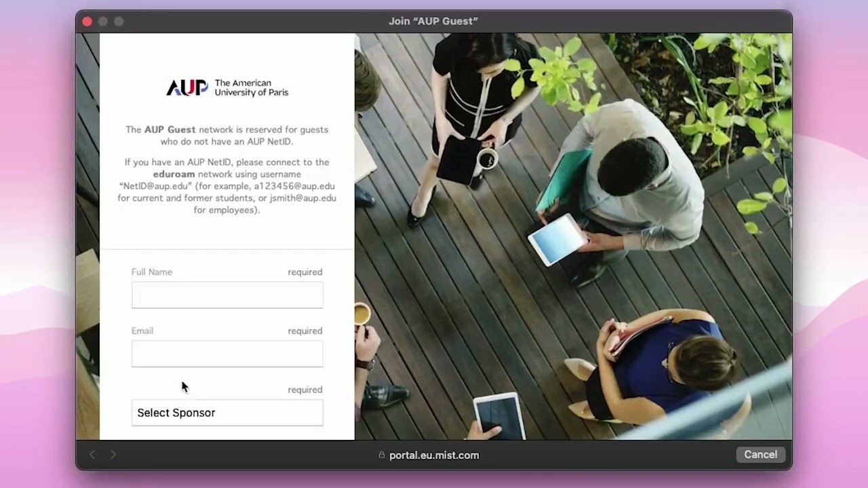The width and height of the screenshot is (868, 488).
Task: Click the Full Name label
Action: coord(152,272)
